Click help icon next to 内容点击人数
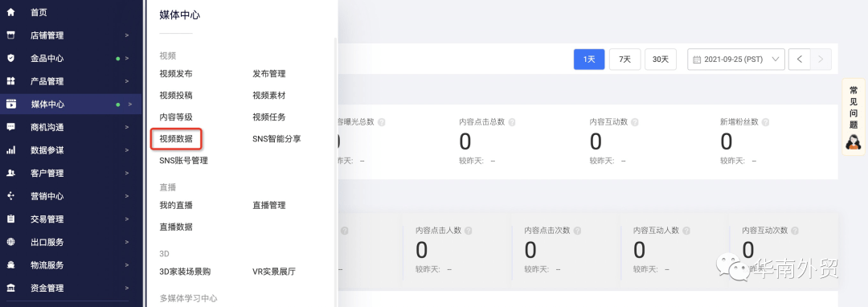This screenshot has height=307, width=868. click(x=469, y=230)
